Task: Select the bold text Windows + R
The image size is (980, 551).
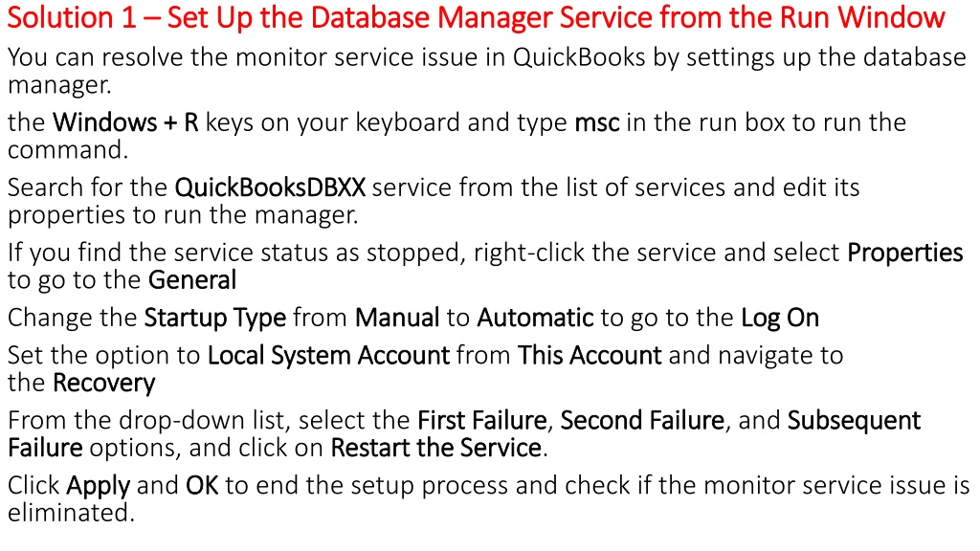Action: point(125,122)
